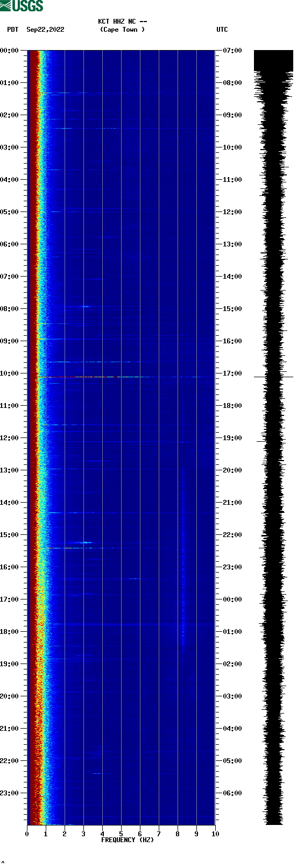Click the station title KCT HHZ NC --

122,22
